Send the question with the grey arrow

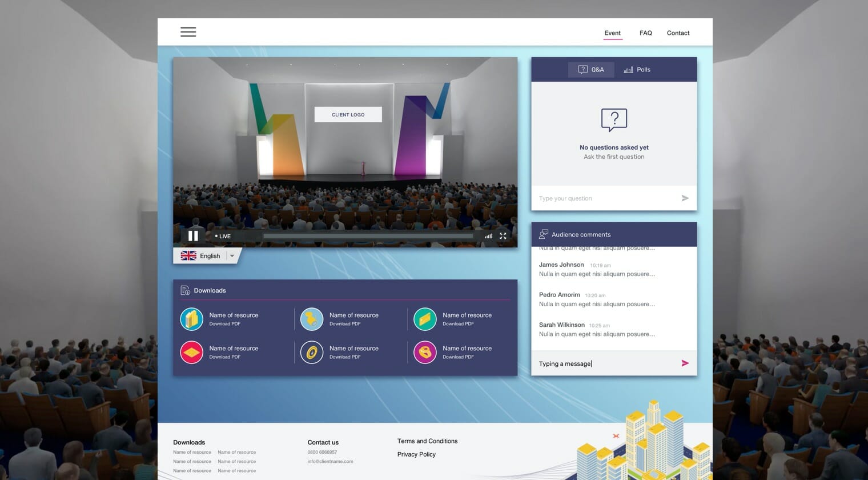(x=685, y=198)
